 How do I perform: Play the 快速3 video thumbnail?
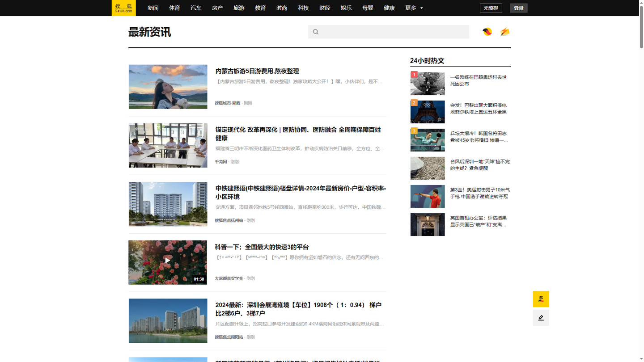[x=168, y=262]
